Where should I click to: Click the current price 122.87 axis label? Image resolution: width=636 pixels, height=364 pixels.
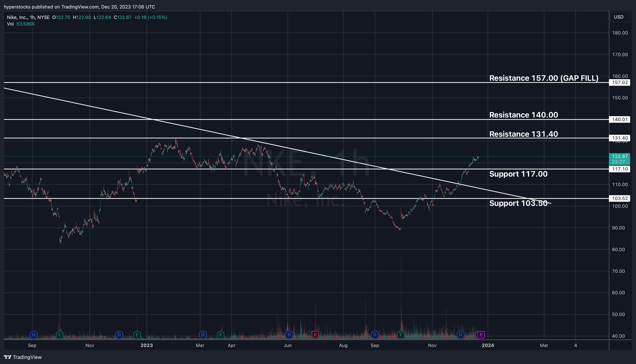coord(619,157)
